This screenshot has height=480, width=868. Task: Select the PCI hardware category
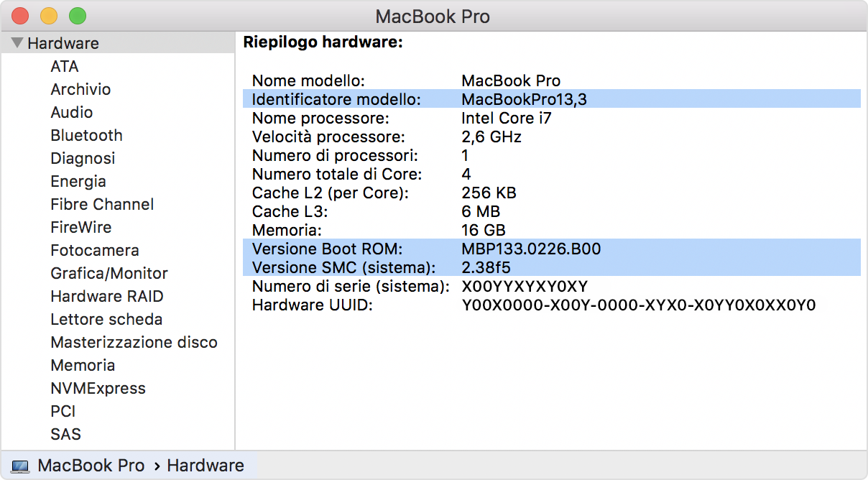63,411
